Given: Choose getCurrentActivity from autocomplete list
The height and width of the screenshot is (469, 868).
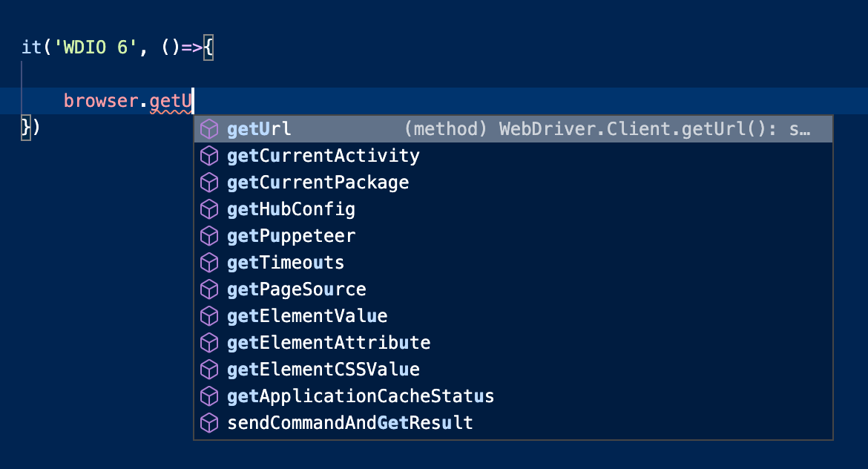Looking at the screenshot, I should click(x=513, y=156).
